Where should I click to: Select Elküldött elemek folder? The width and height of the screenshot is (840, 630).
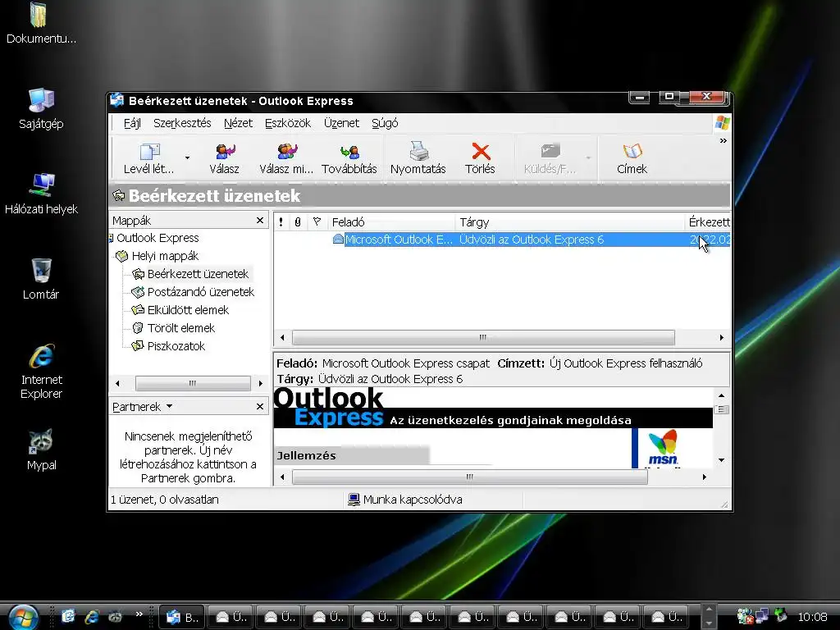click(x=188, y=310)
